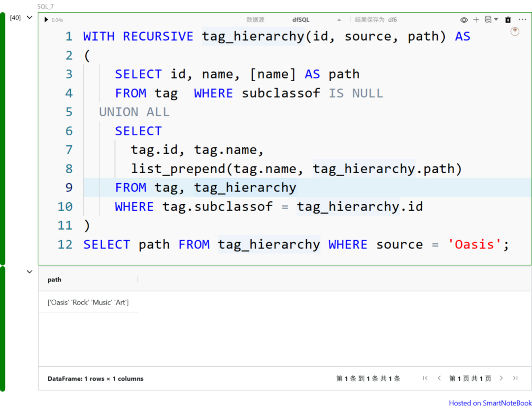Click the circular status icon in editor

click(515, 31)
